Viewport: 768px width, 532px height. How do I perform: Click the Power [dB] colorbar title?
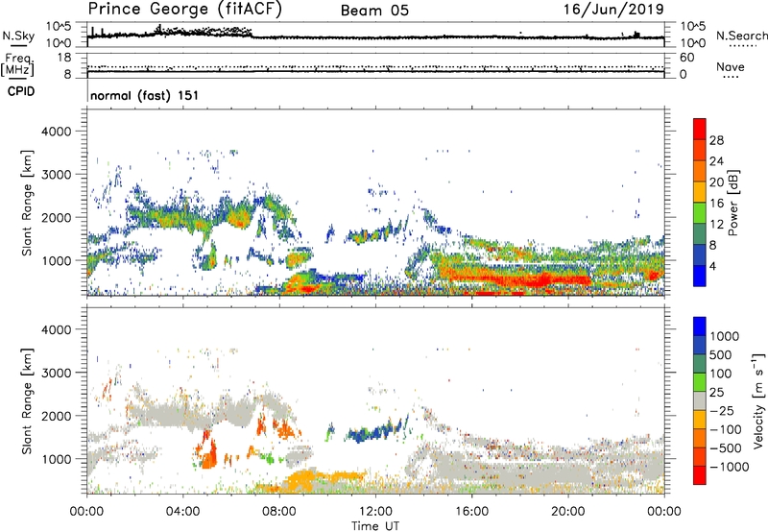tap(732, 203)
